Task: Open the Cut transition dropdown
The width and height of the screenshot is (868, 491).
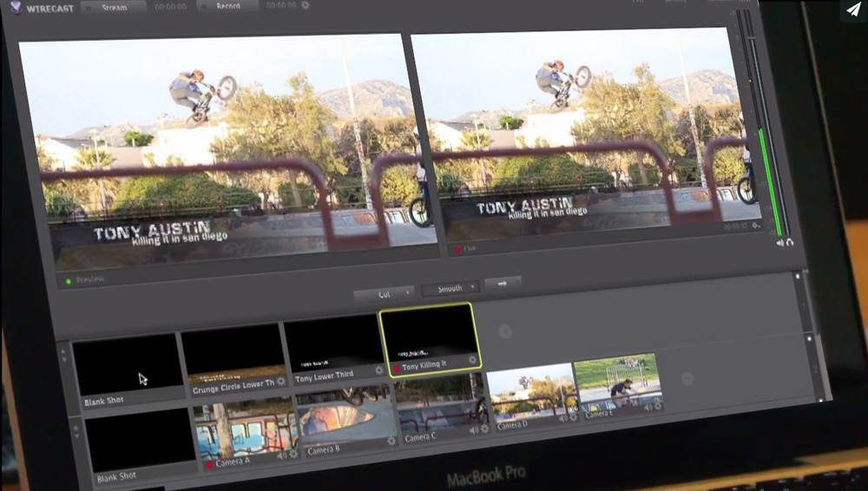Action: [385, 294]
